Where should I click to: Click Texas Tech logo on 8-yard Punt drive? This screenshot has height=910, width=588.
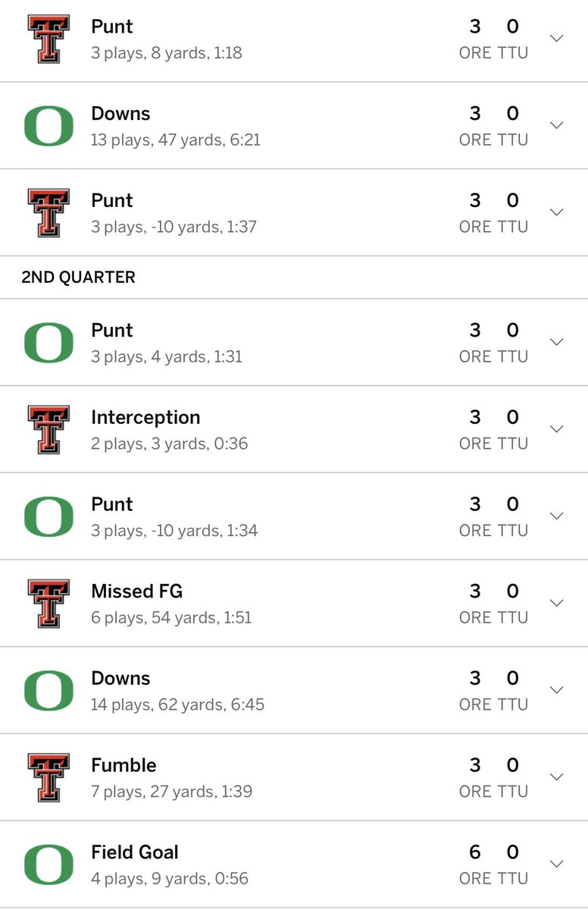pyautogui.click(x=48, y=39)
